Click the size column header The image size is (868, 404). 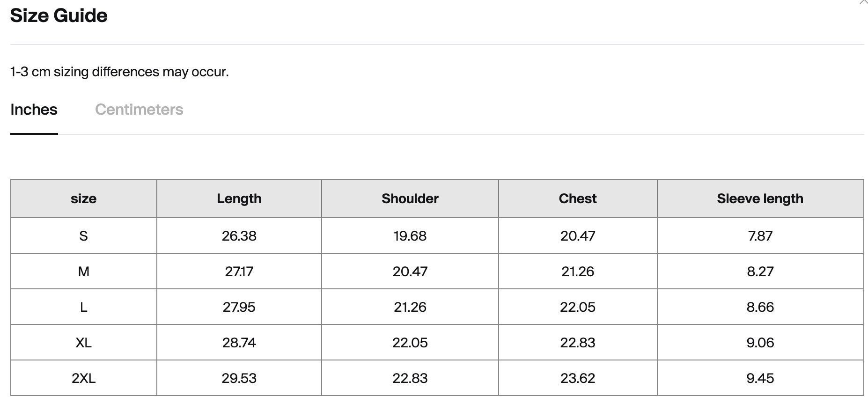(83, 198)
